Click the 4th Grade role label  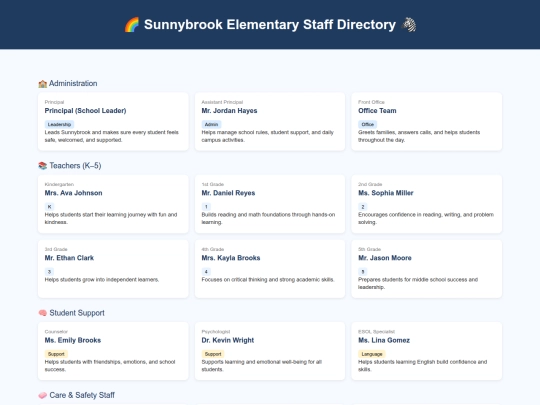point(213,249)
